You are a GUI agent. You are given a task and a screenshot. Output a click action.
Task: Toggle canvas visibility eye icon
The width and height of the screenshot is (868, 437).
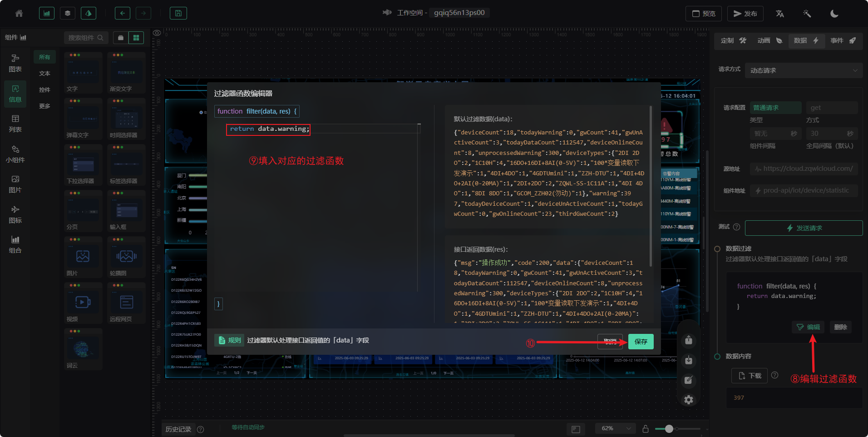157,33
